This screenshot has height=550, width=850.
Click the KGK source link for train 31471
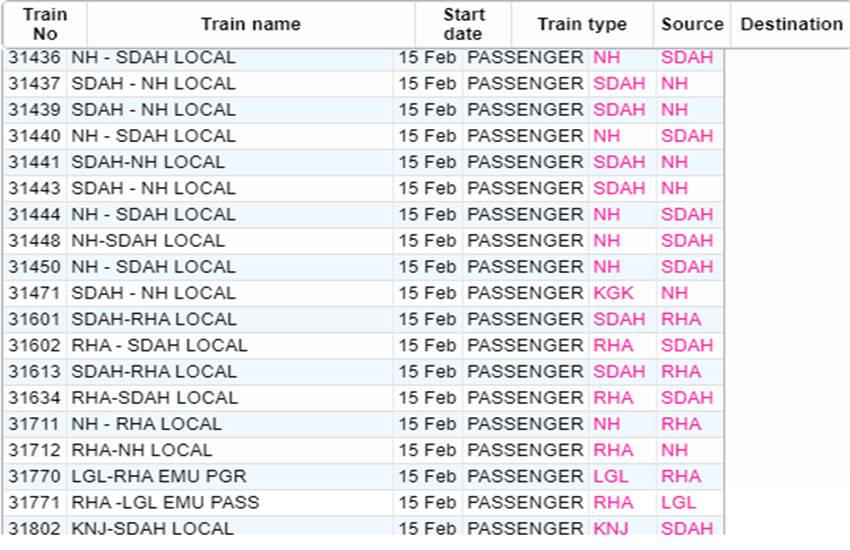coord(613,293)
